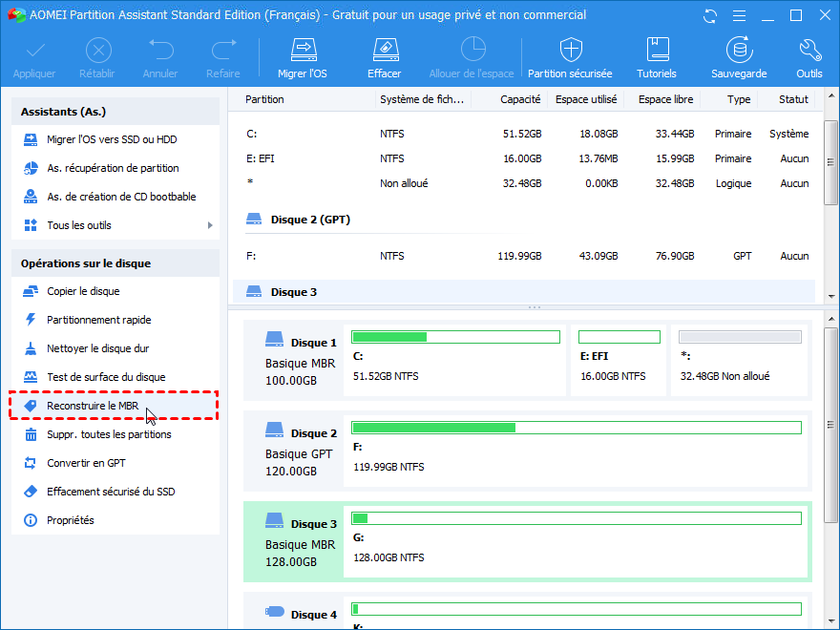
Task: Select the E: EFI partition row in list
Action: click(x=524, y=159)
